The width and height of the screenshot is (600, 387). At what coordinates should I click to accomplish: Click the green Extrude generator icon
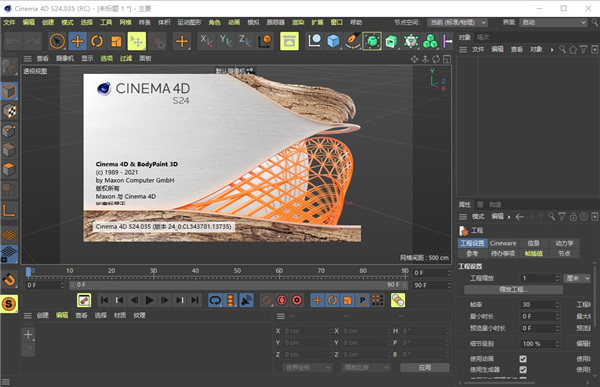click(391, 41)
